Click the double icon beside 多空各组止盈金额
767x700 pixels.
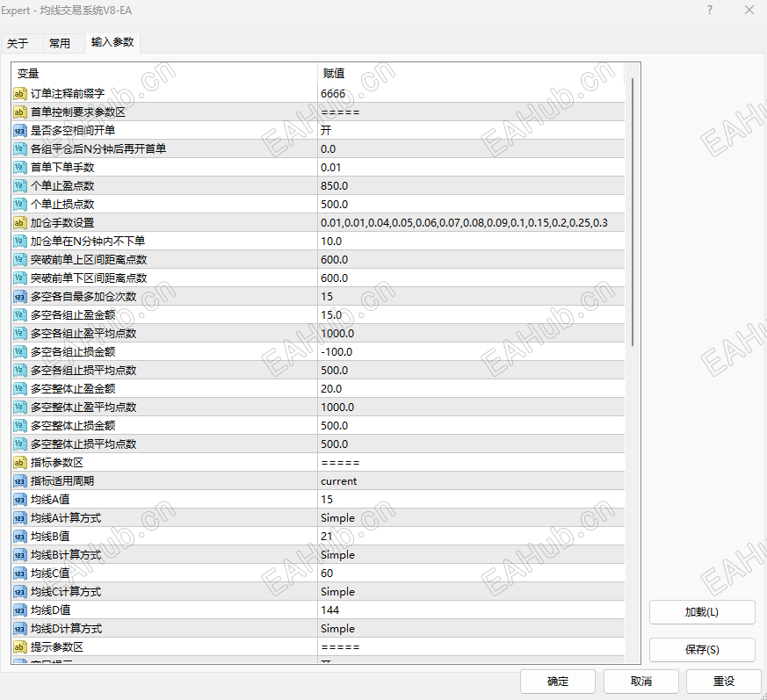[19, 315]
